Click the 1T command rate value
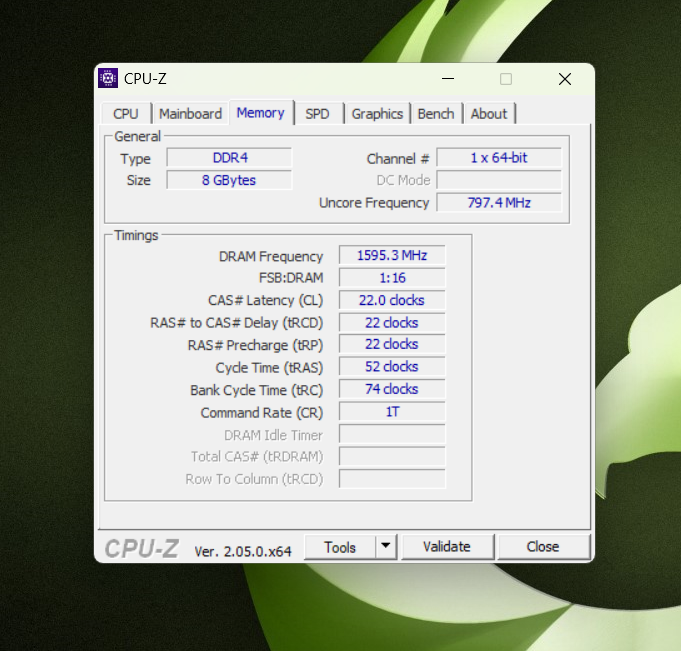Viewport: 681px width, 651px height. (x=392, y=412)
